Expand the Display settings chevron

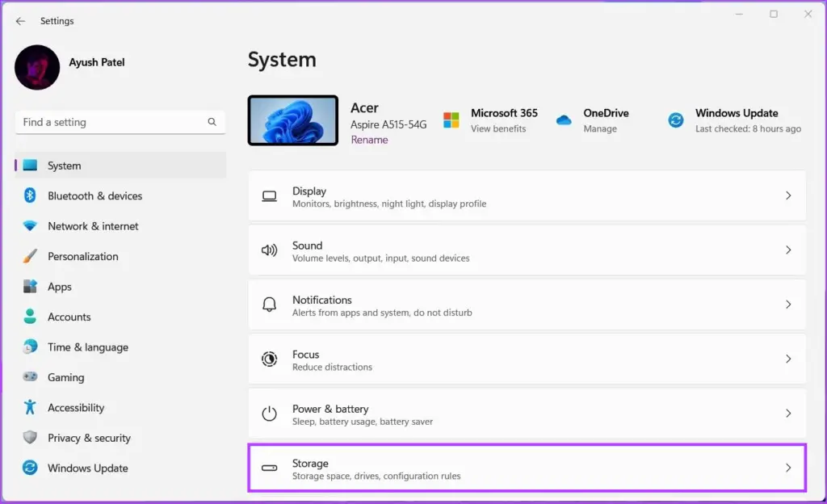pos(788,196)
